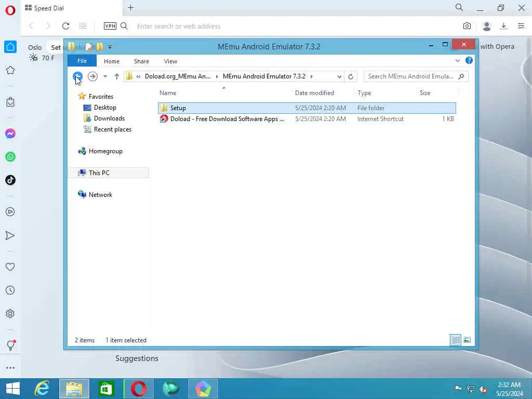Open the File ribbon tab
Viewport: 532px width, 399px height.
[x=82, y=61]
